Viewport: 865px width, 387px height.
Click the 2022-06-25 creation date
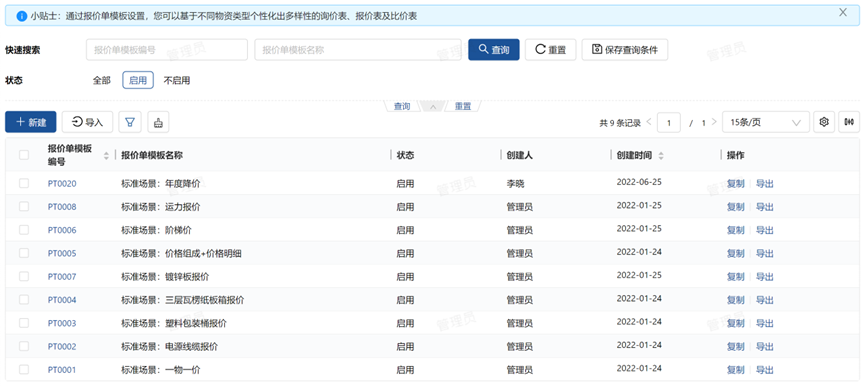(x=639, y=182)
